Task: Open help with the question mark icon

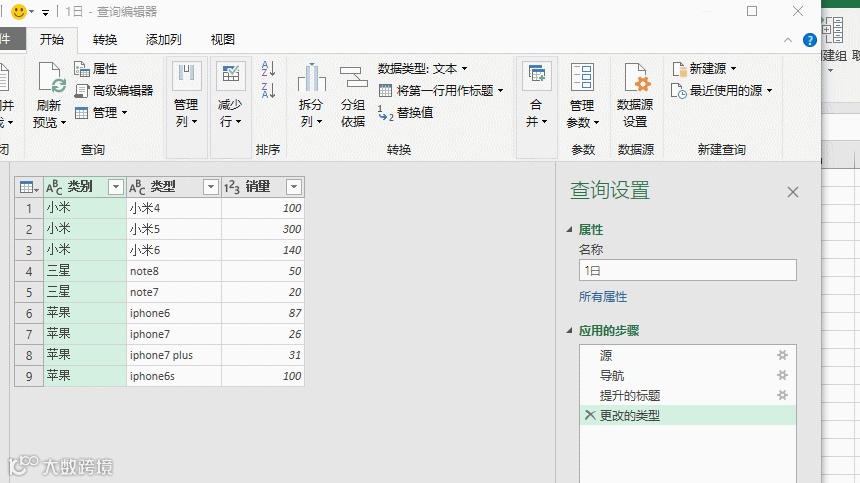Action: (x=810, y=40)
